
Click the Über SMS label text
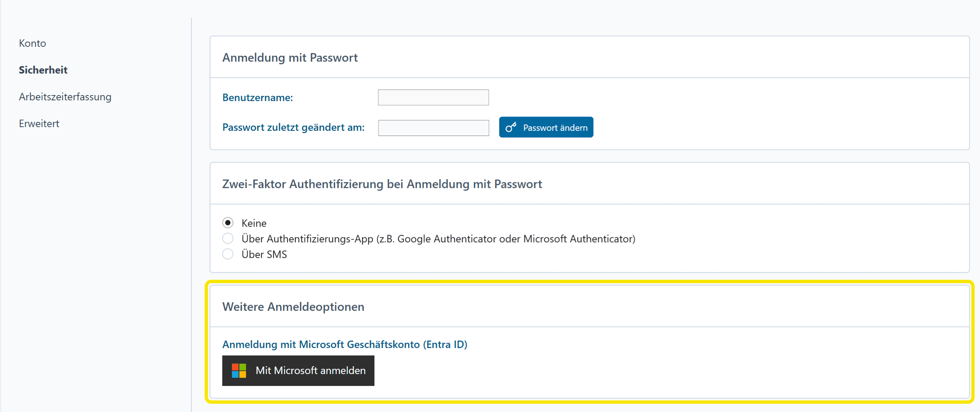coord(264,254)
